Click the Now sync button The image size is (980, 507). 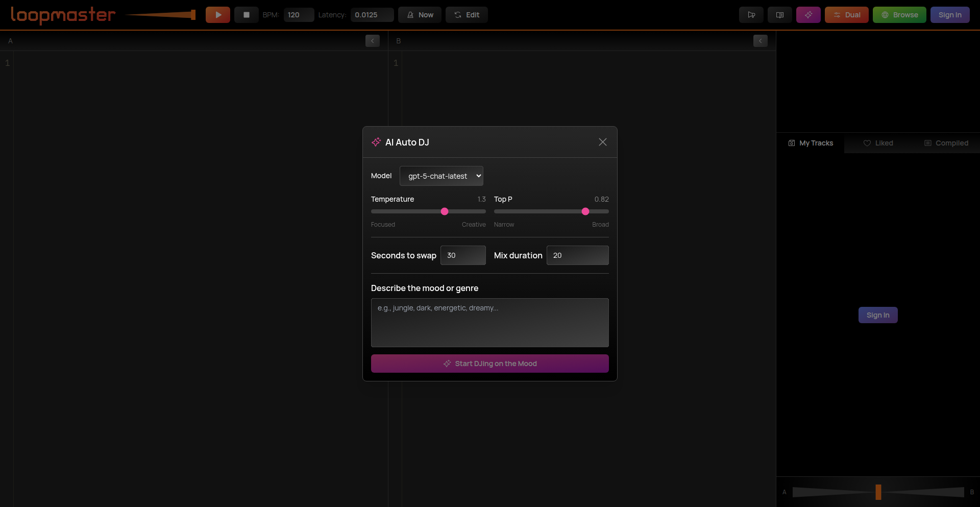click(420, 15)
